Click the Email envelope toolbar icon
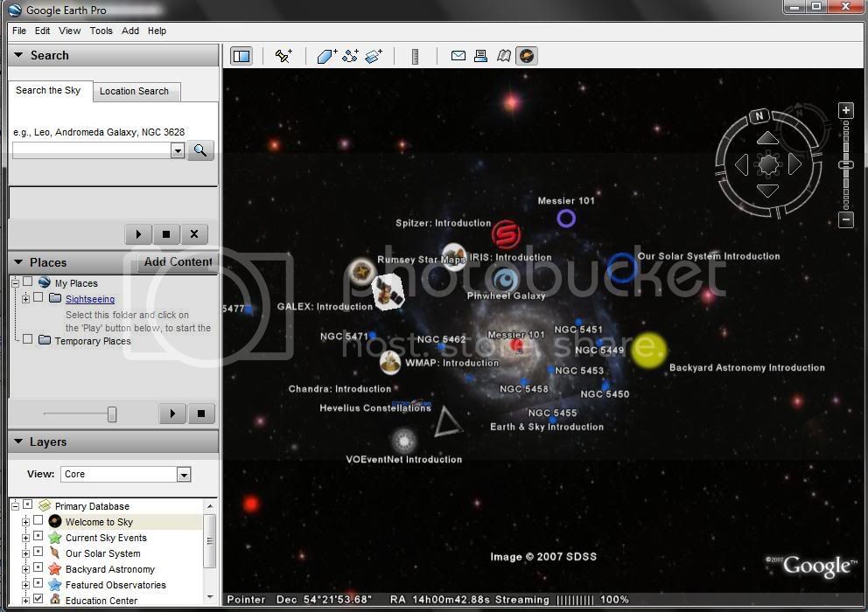868x612 pixels. point(458,56)
